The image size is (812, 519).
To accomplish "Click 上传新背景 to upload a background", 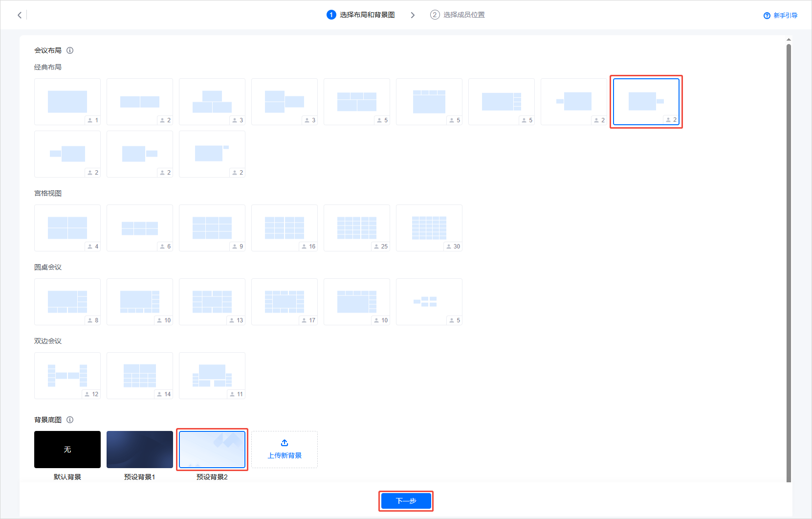I will [285, 450].
